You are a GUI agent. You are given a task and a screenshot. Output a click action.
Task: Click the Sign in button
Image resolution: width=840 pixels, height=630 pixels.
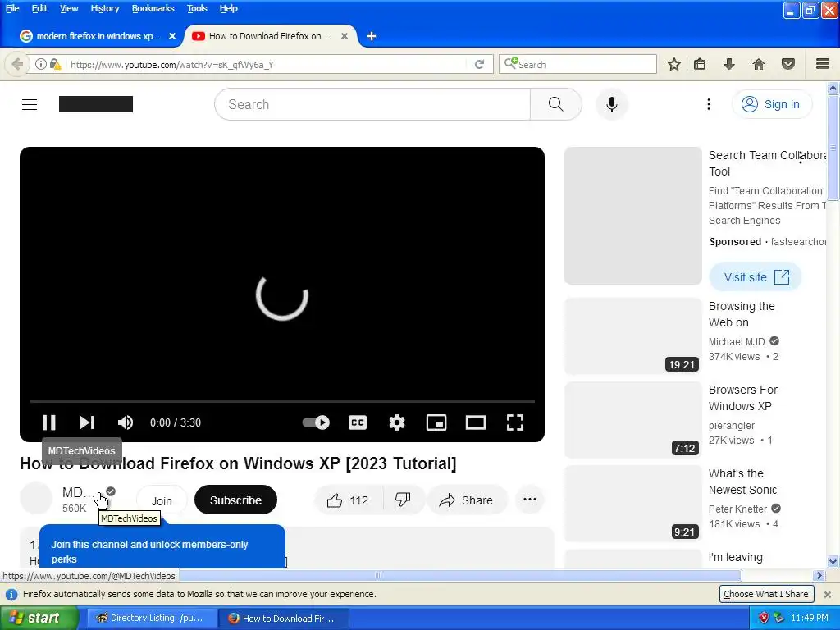pos(772,104)
